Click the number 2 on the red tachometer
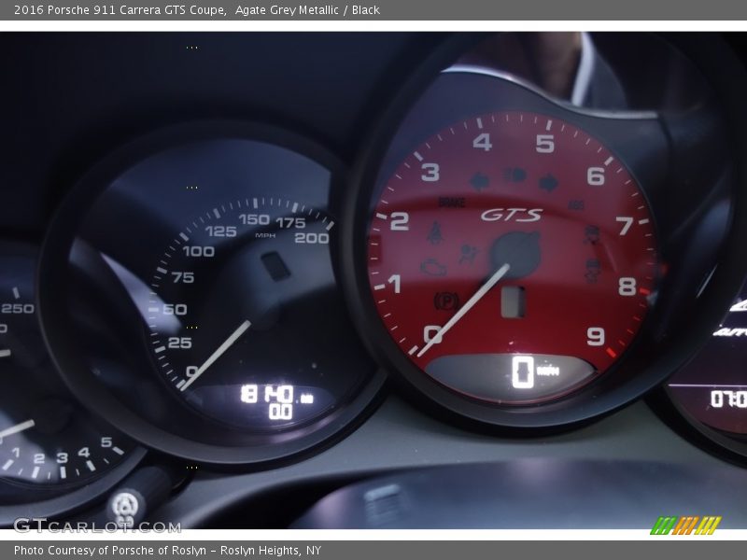The image size is (747, 560). tap(400, 221)
